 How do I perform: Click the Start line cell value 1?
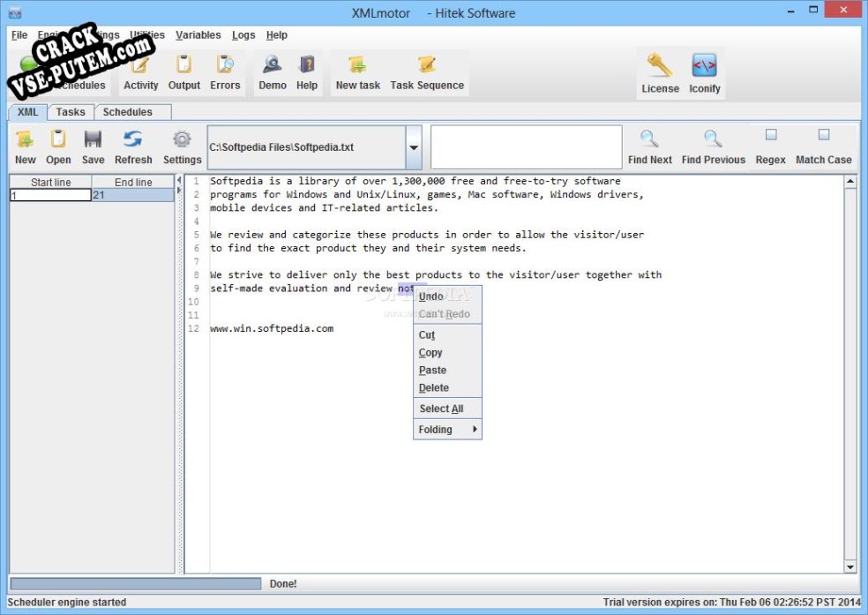click(50, 195)
